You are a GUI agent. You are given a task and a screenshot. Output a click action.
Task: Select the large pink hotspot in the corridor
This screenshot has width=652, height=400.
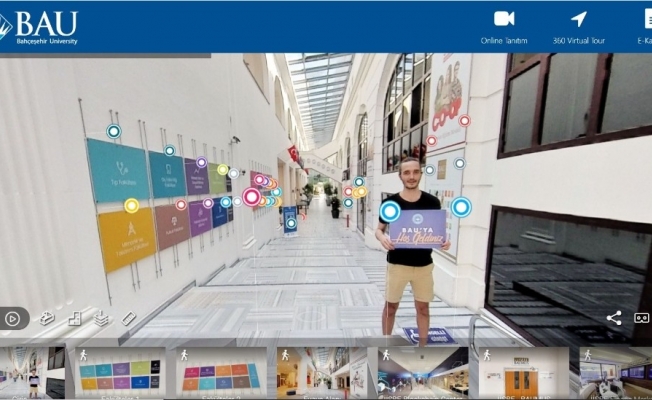251,197
